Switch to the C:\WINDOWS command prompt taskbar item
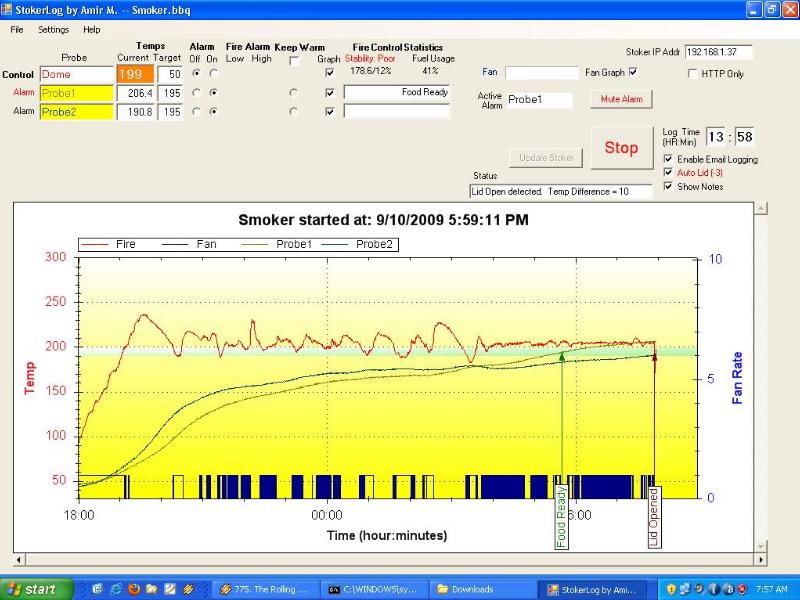This screenshot has height=600, width=800. [x=373, y=589]
